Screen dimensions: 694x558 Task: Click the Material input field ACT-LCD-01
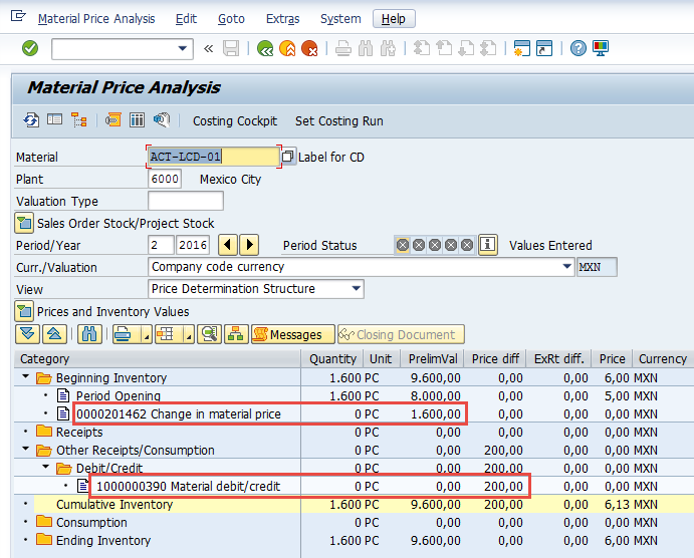[x=214, y=157]
